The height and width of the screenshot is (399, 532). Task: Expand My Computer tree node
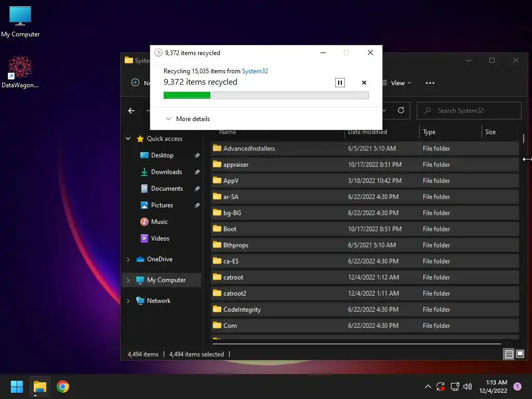point(128,280)
